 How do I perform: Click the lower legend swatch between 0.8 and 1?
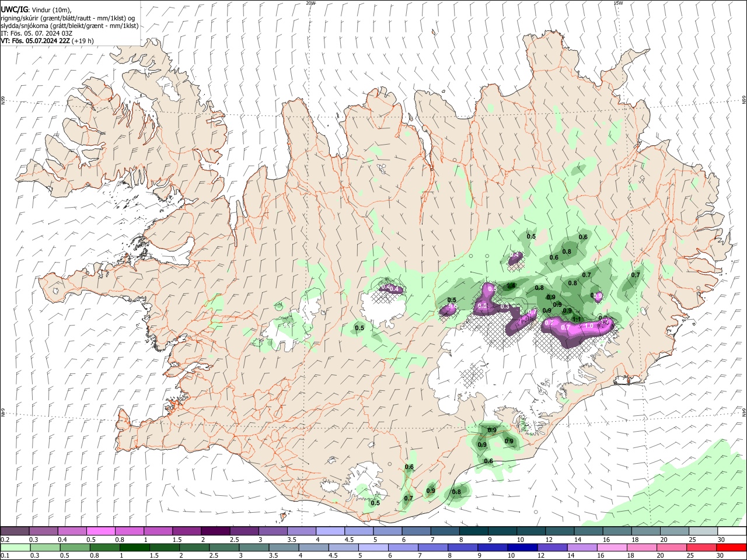[104, 547]
